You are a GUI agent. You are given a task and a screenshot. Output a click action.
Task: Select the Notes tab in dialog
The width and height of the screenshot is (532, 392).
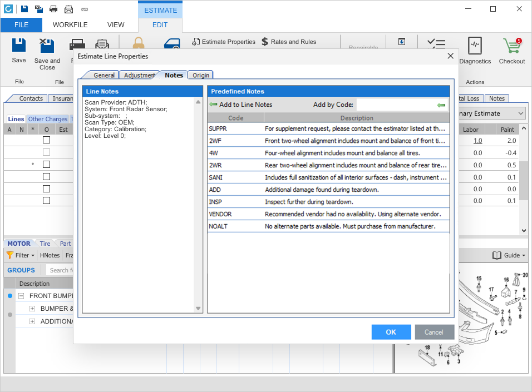pos(174,75)
